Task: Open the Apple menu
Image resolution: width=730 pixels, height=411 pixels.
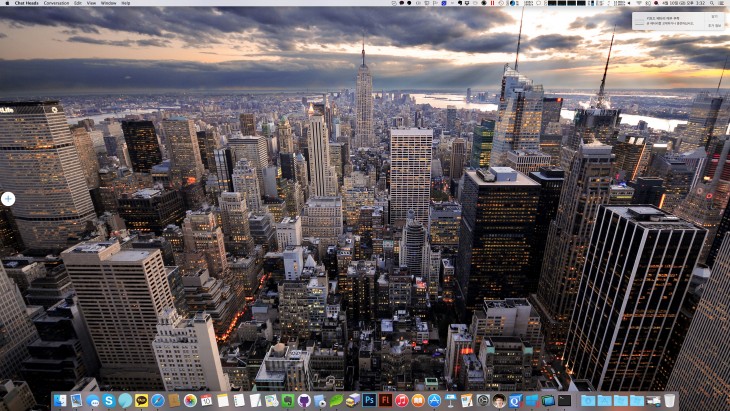Action: [7, 3]
